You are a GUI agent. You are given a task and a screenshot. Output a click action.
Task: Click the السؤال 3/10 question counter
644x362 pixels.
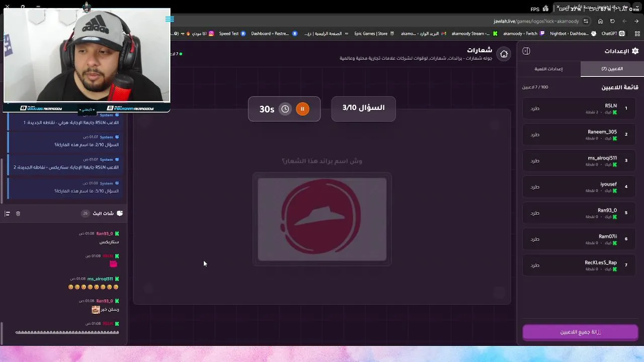[x=364, y=108]
